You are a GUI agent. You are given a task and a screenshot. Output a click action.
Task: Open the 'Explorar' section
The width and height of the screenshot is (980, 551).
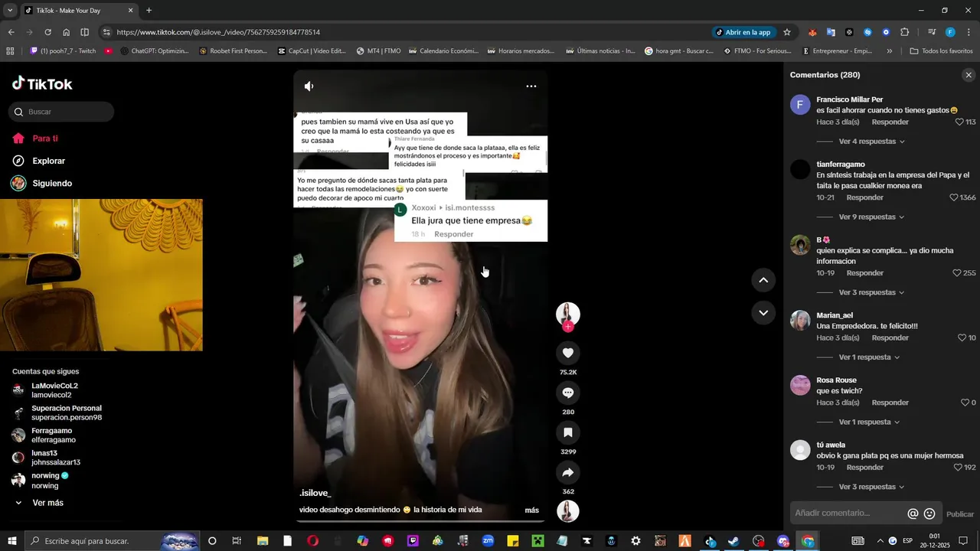point(38,161)
